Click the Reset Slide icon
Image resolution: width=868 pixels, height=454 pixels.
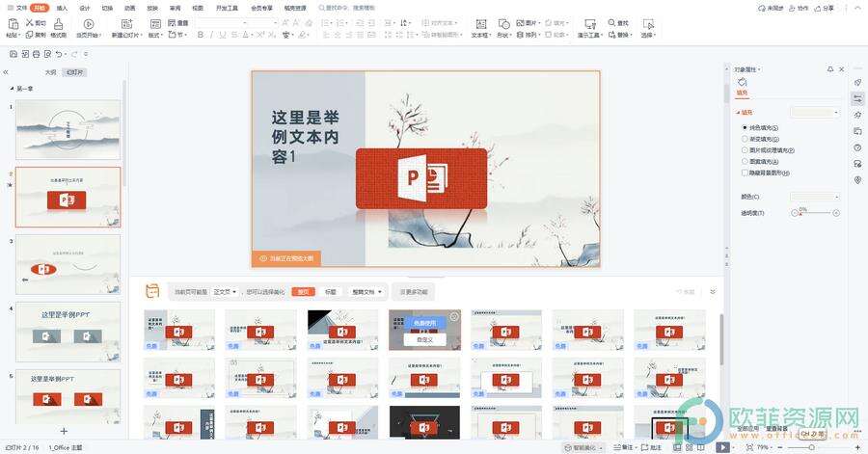(172, 23)
